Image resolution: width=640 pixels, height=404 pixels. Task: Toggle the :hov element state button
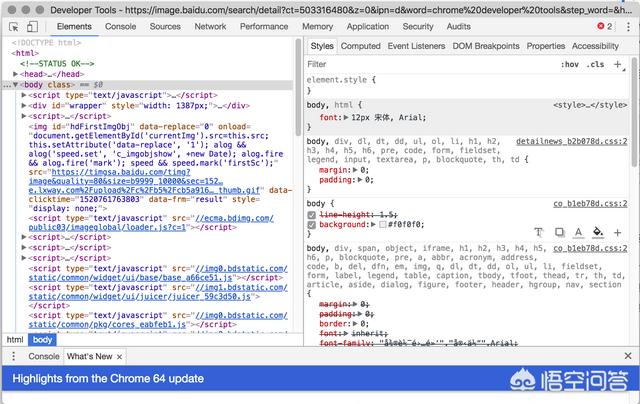click(569, 64)
